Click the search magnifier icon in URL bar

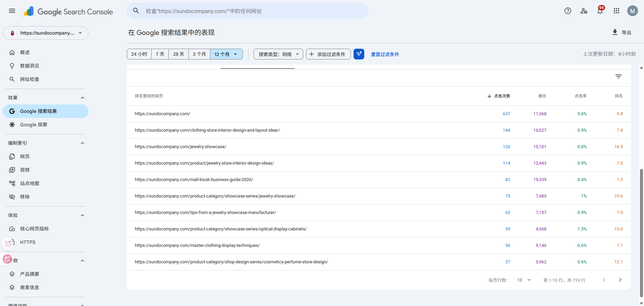[136, 11]
